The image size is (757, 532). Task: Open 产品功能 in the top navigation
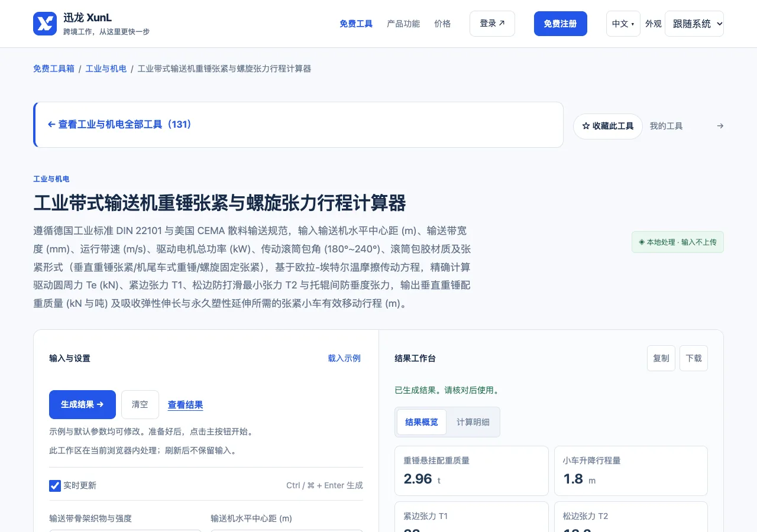tap(403, 24)
